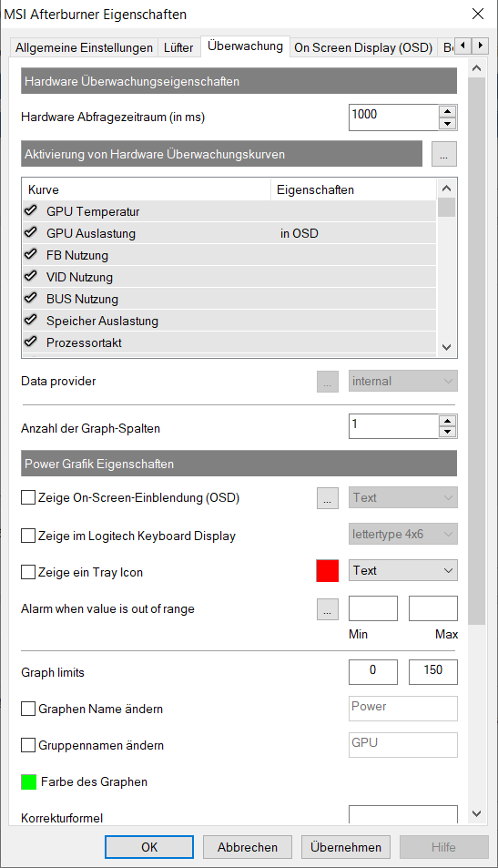The image size is (498, 868).
Task: Click the Abbrechen button
Action: (248, 847)
